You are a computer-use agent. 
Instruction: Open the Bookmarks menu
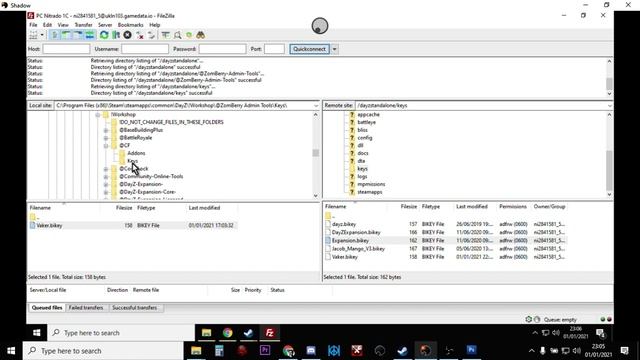pos(130,25)
